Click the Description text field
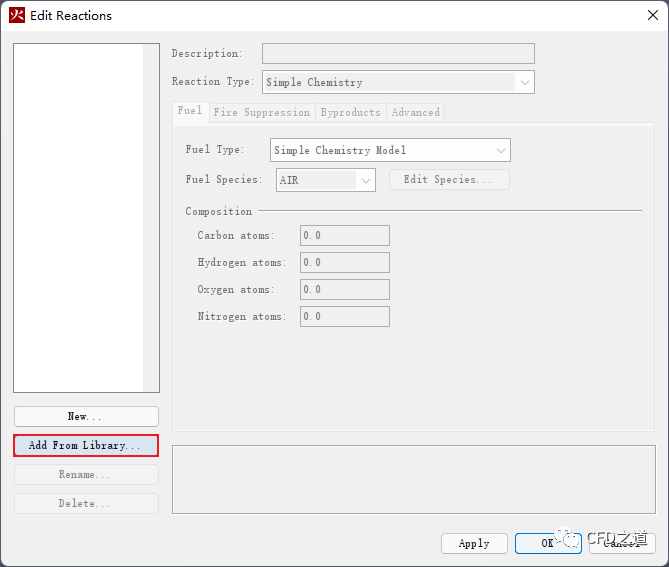The height and width of the screenshot is (567, 669). (398, 54)
